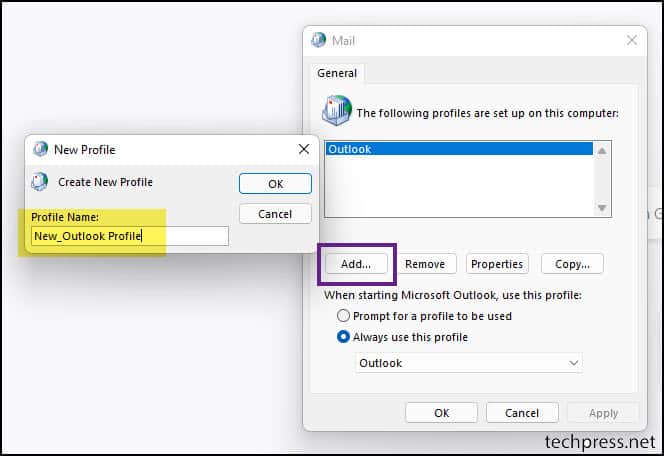The image size is (664, 456).
Task: Click Cancel in the Mail window
Action: (x=522, y=413)
